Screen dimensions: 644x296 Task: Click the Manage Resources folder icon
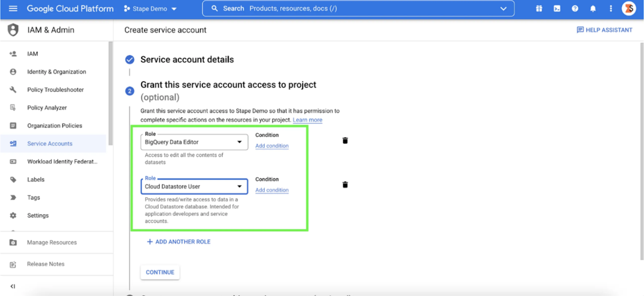13,242
